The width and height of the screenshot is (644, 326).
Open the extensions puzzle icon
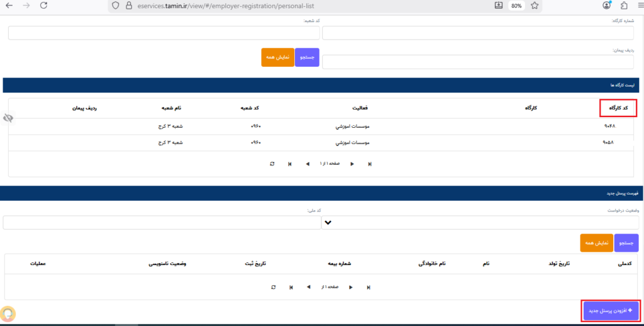pyautogui.click(x=625, y=5)
